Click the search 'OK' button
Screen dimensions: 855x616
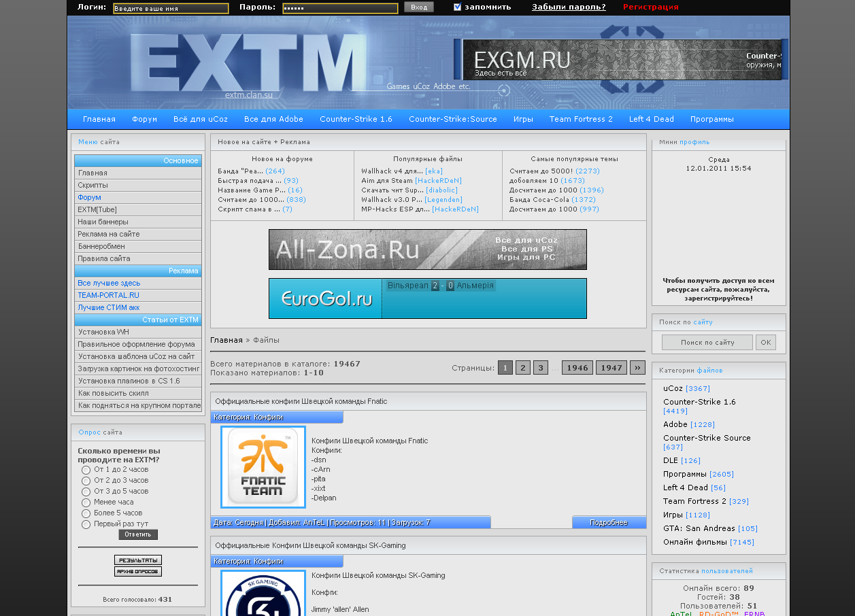point(766,342)
